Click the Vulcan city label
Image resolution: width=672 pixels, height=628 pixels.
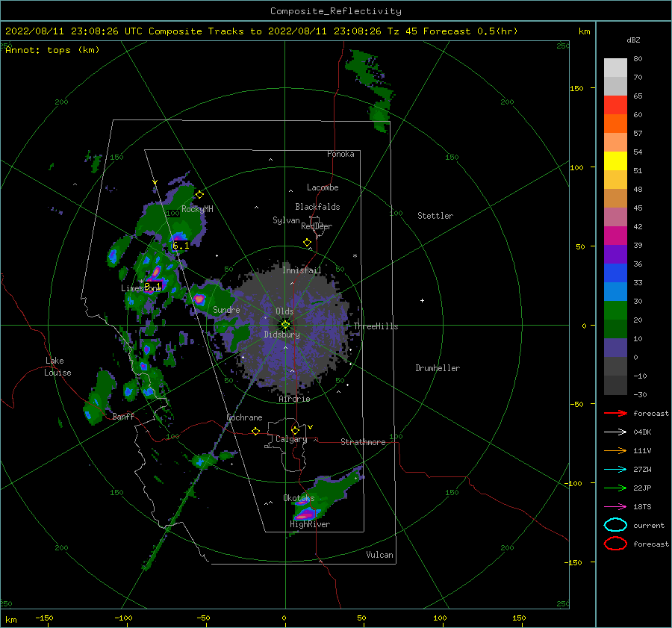tap(379, 555)
